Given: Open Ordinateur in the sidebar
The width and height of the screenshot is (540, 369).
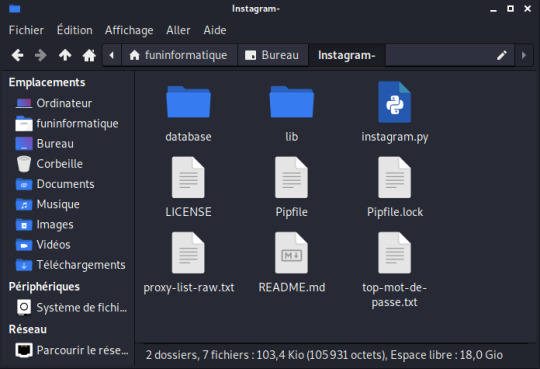Looking at the screenshot, I should [68, 103].
